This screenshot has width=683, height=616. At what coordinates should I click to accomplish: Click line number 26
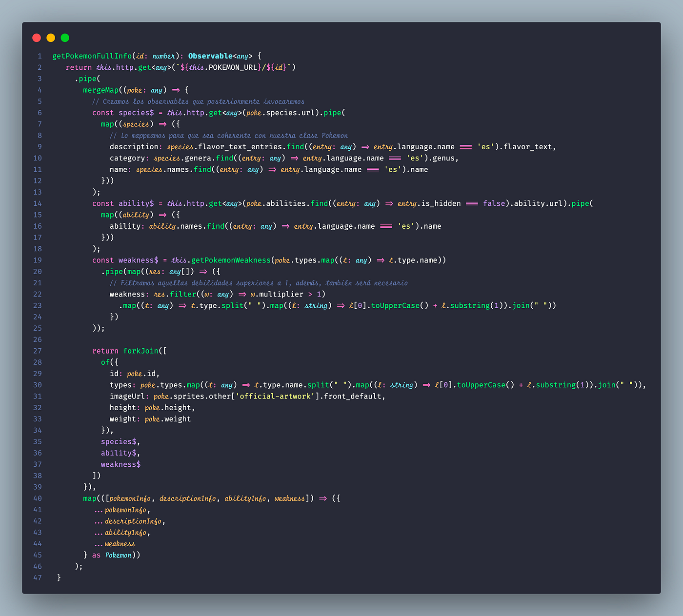pyautogui.click(x=37, y=340)
